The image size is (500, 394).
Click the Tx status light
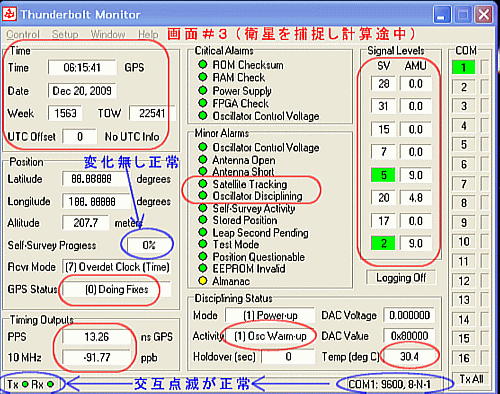25,384
